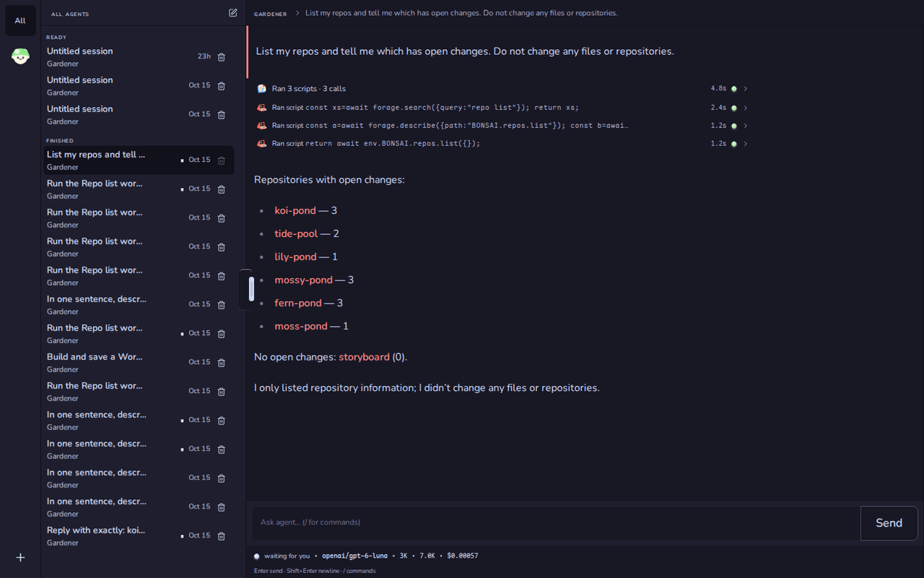Click the "4.8s" duration text
924x578 pixels.
click(x=718, y=89)
